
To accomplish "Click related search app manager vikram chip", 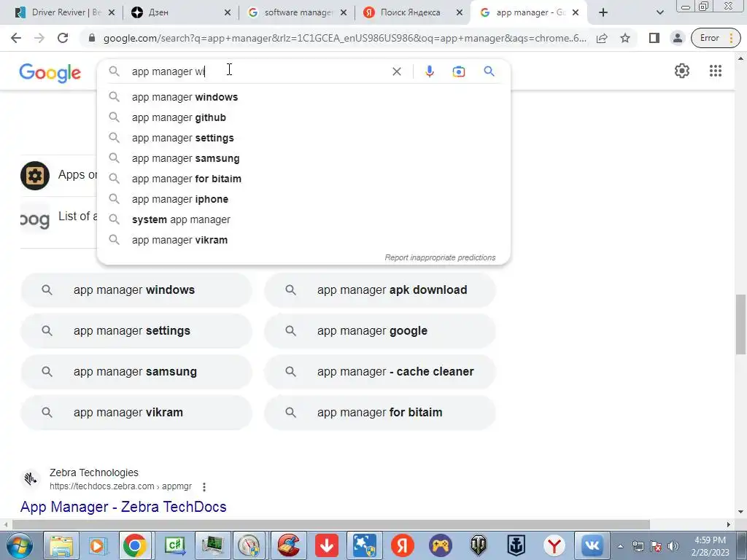I will [x=136, y=413].
